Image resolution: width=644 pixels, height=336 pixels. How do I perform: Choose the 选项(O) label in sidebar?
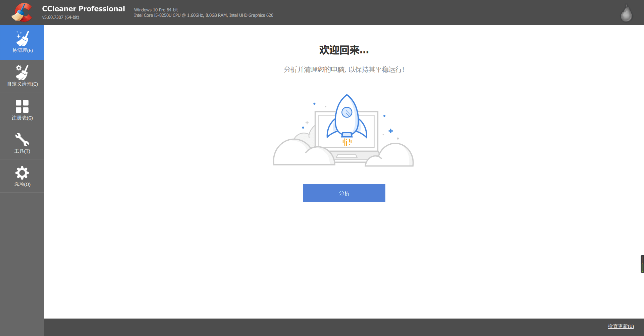22,184
